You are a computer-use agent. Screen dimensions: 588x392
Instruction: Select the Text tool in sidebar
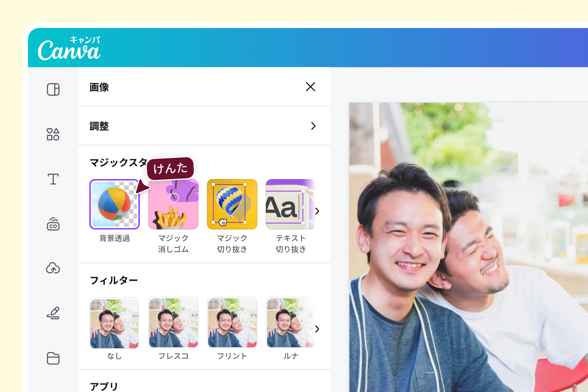click(53, 179)
